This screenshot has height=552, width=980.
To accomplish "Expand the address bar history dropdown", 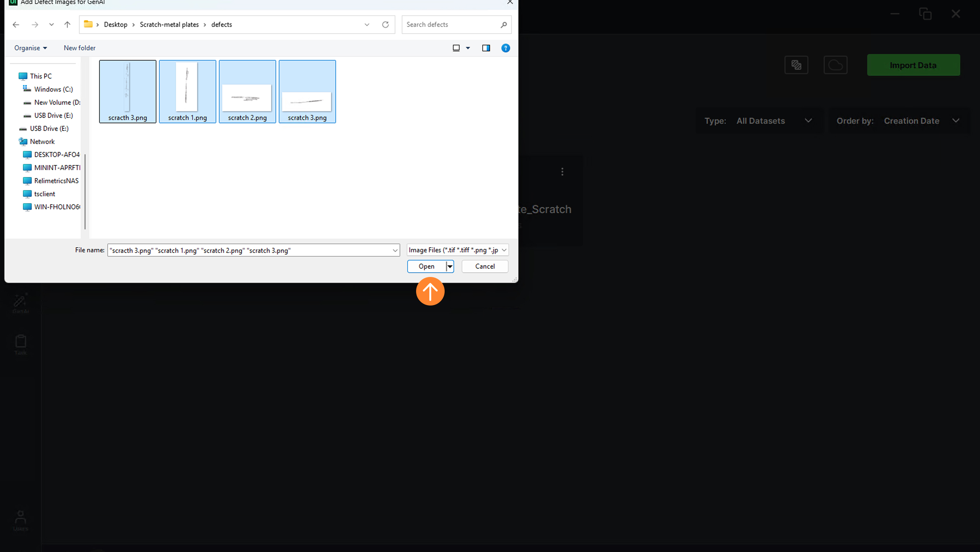I will pyautogui.click(x=367, y=25).
